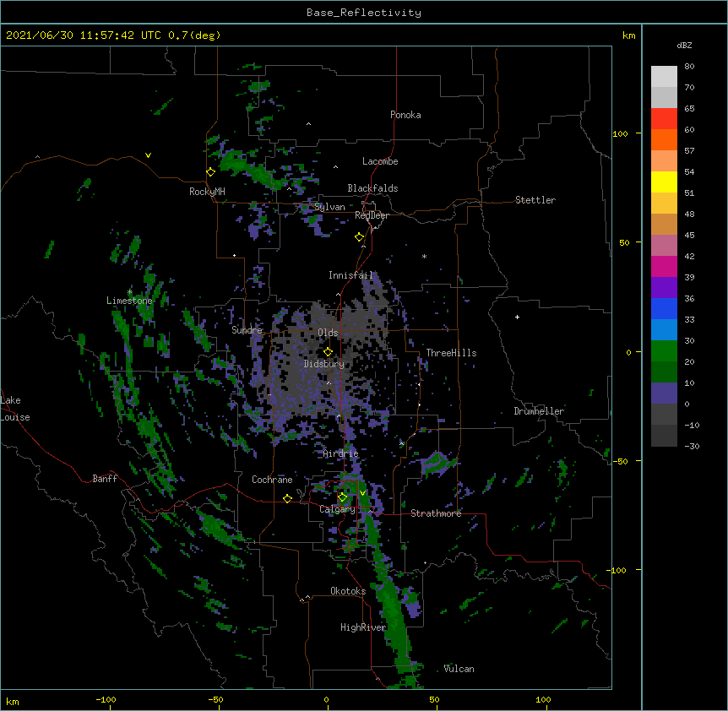Click the ThreeHills label
The height and width of the screenshot is (711, 728).
click(x=451, y=353)
